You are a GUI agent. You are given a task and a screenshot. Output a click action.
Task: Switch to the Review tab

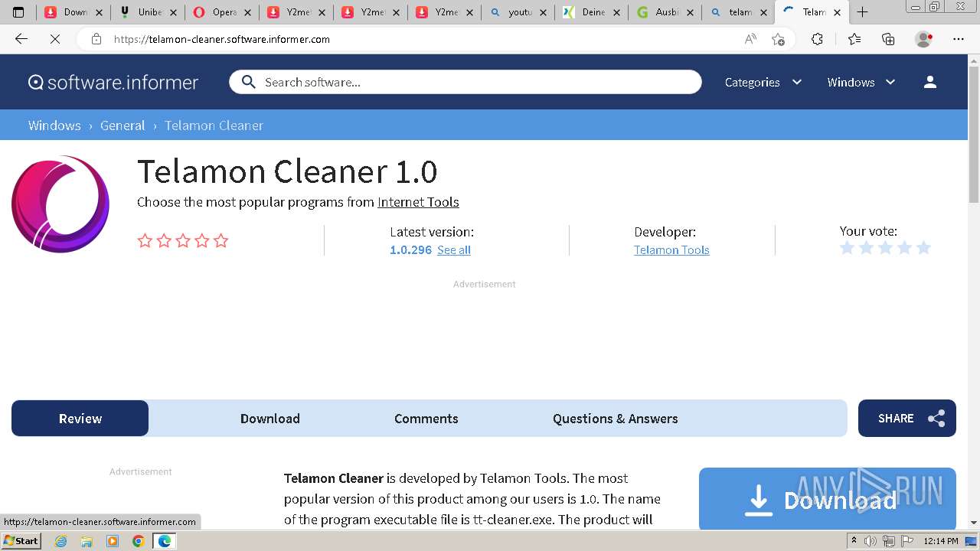(x=80, y=419)
